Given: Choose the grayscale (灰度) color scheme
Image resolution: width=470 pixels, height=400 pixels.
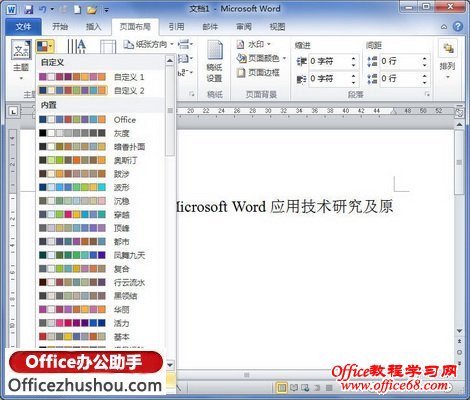Looking at the screenshot, I should (101, 133).
